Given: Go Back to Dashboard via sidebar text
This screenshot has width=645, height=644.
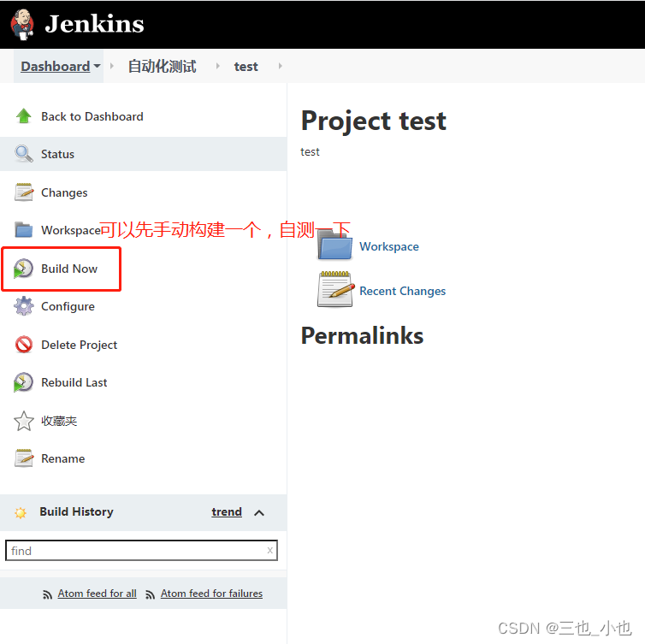Looking at the screenshot, I should tap(92, 117).
